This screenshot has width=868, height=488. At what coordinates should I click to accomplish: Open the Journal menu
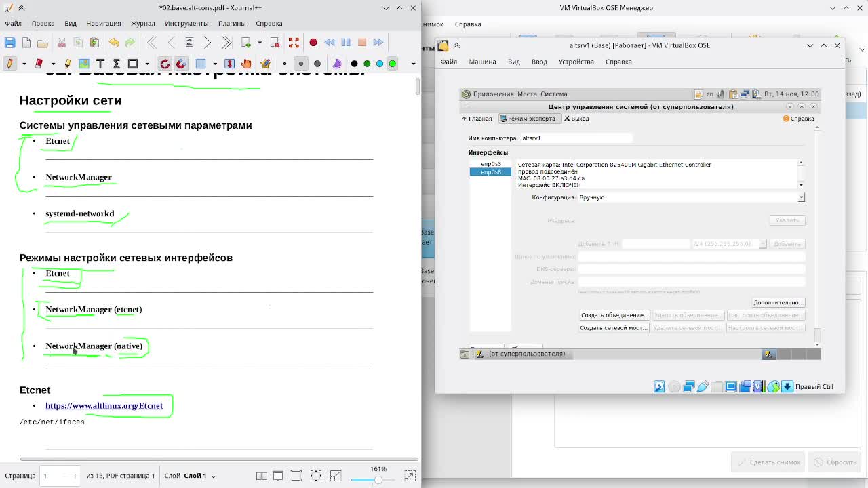click(x=142, y=23)
